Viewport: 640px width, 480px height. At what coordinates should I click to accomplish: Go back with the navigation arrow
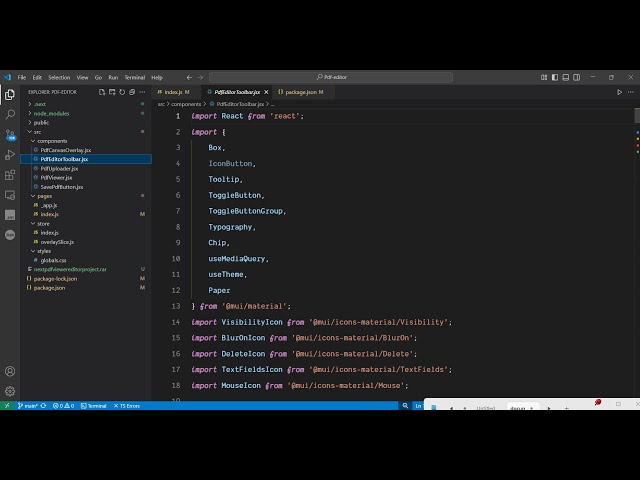pyautogui.click(x=189, y=77)
